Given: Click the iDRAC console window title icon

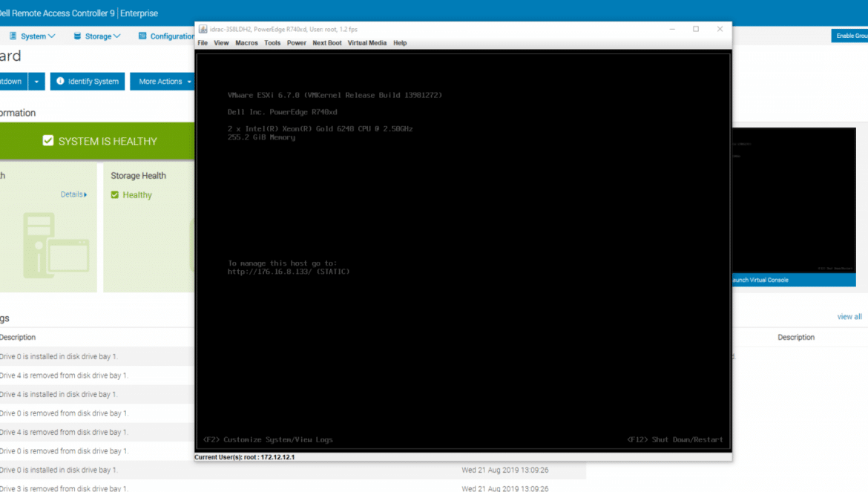Looking at the screenshot, I should [x=203, y=30].
